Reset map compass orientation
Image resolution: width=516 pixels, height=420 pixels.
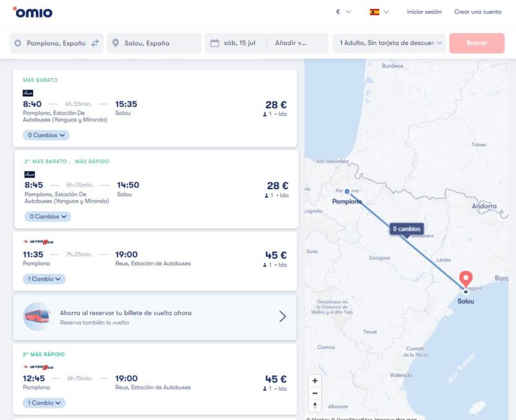click(x=315, y=405)
